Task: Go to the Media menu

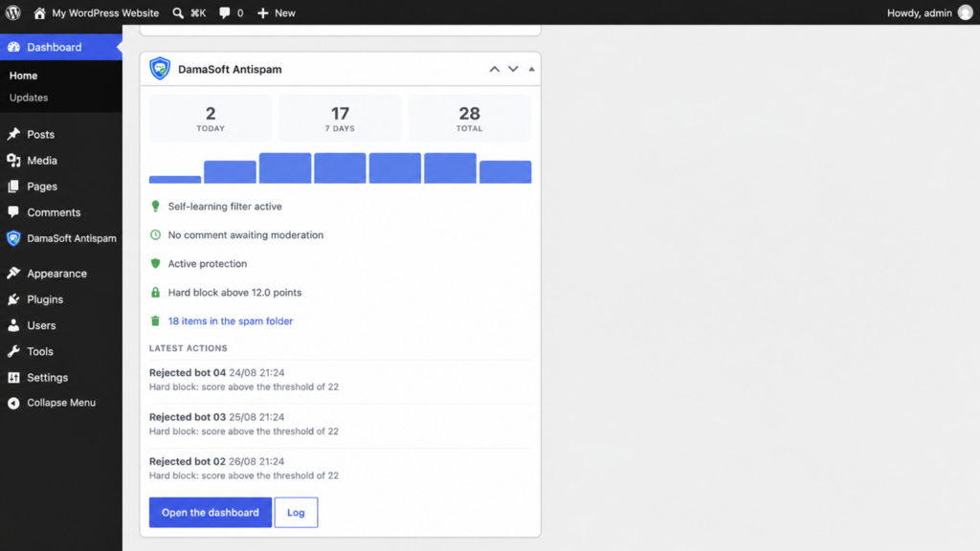Action: 61,161
